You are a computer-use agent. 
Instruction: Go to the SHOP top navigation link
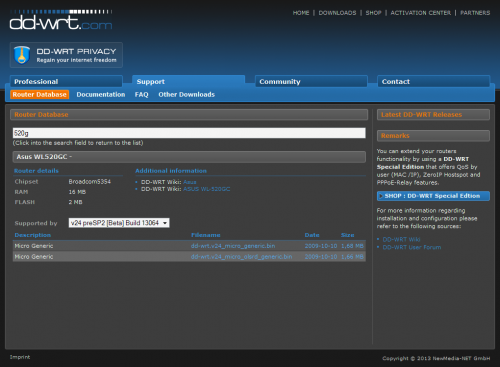373,13
